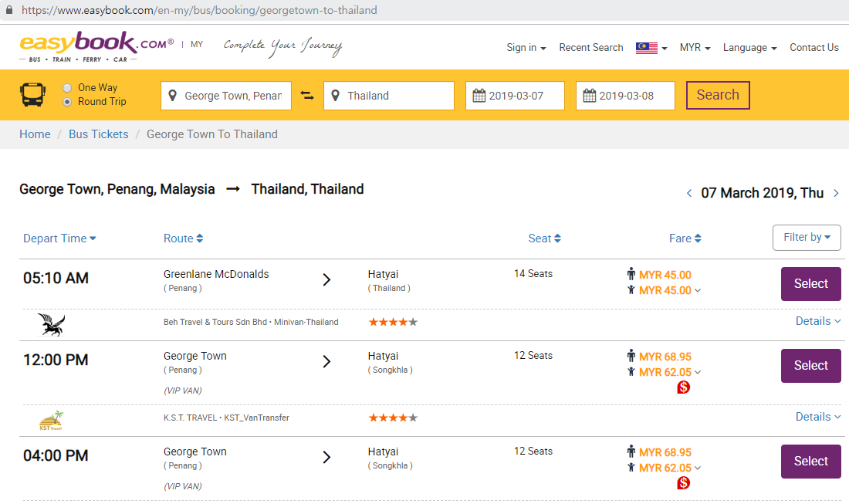Expand fare breakdown for 05:10 AM trip
Screen dimensions: 849x504
coord(698,291)
